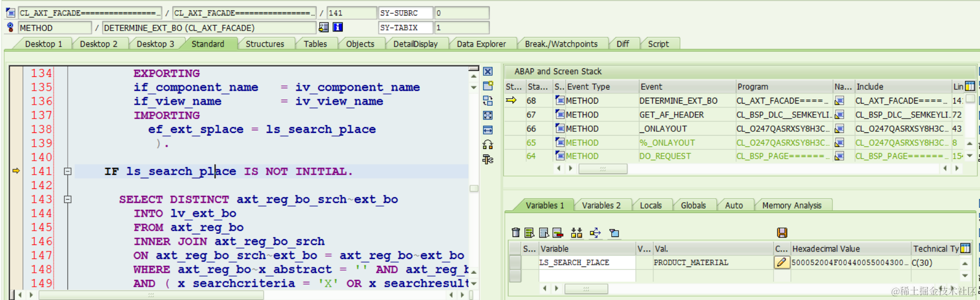Click the method icon in row 67
The height and width of the screenshot is (300, 980).
point(560,114)
